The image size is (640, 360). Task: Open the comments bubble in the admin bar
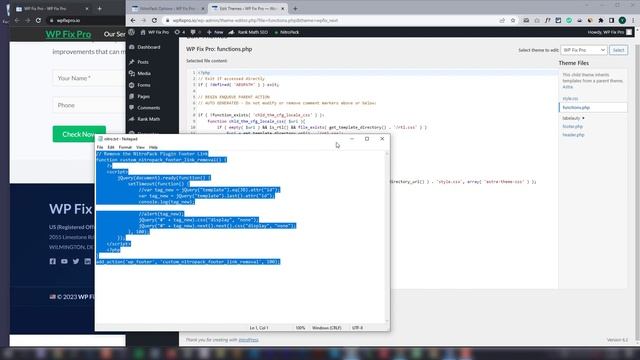tap(195, 32)
